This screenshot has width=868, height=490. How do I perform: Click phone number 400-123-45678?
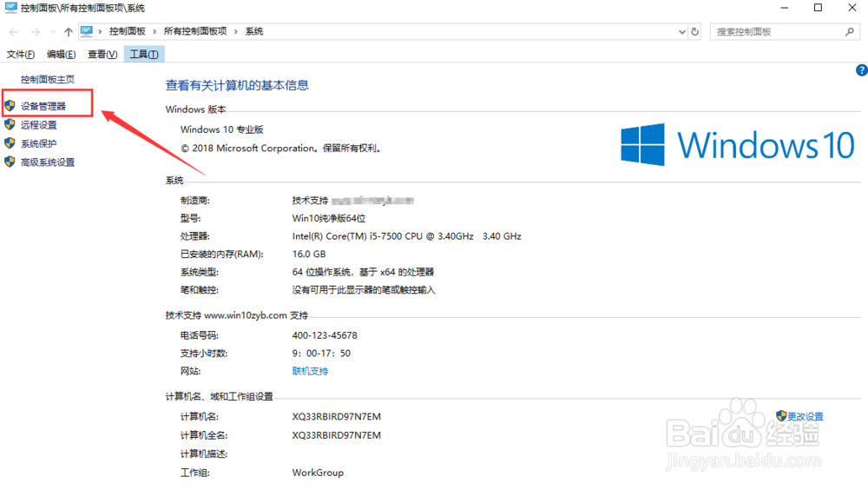pos(325,335)
